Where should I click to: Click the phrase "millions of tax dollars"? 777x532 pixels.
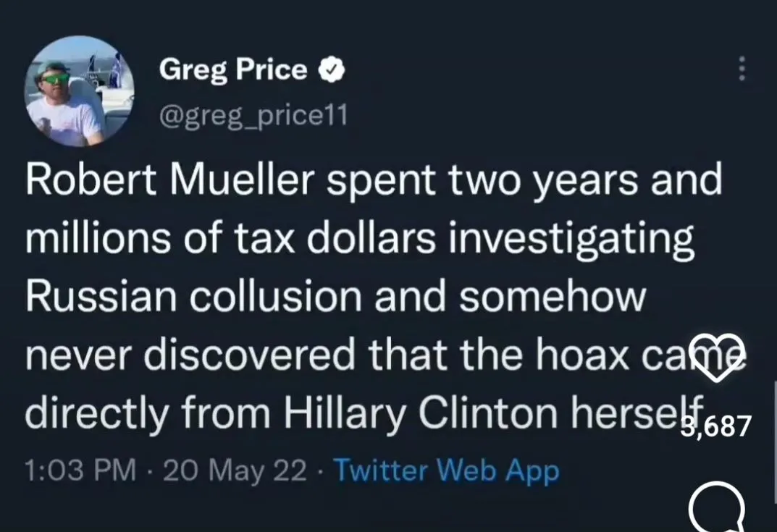[x=231, y=240]
